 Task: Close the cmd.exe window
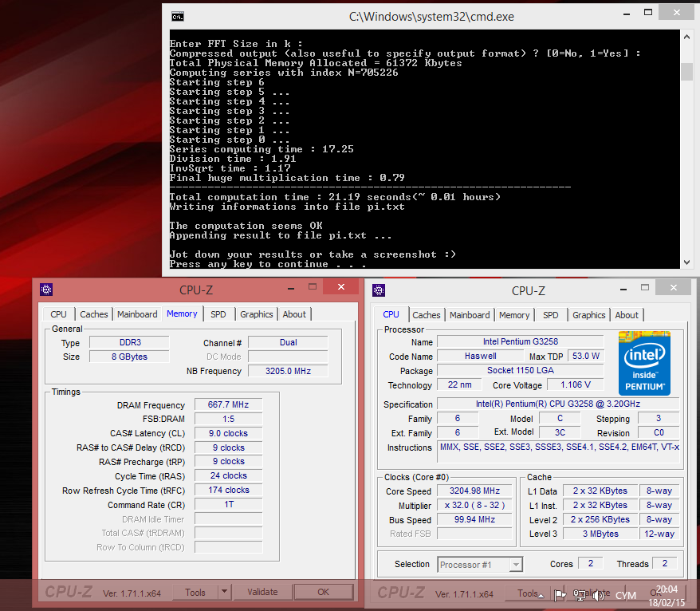(x=677, y=13)
